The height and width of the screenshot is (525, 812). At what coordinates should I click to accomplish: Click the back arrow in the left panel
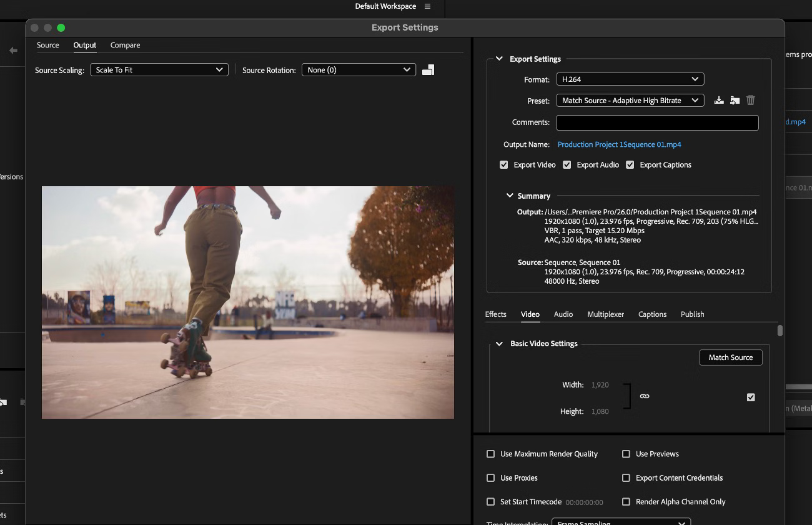13,50
